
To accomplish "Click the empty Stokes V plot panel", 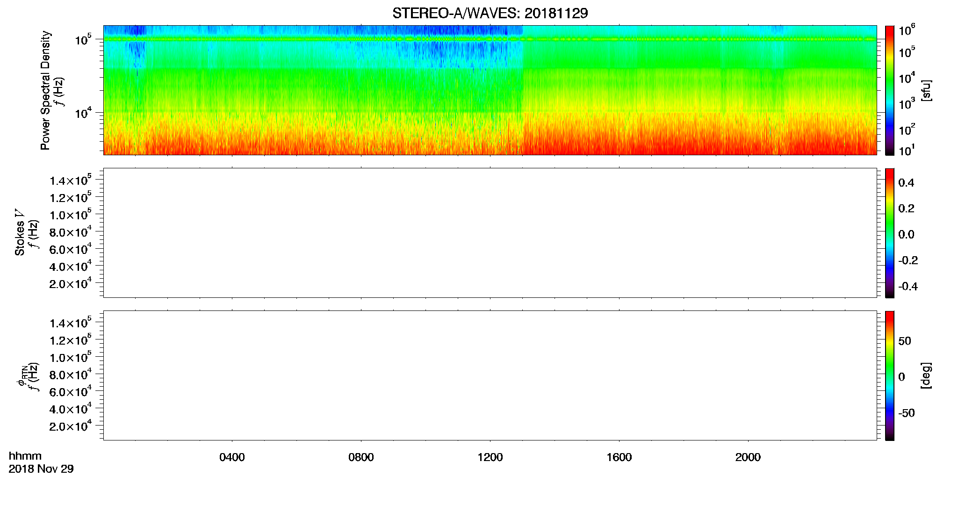I will 490,232.
